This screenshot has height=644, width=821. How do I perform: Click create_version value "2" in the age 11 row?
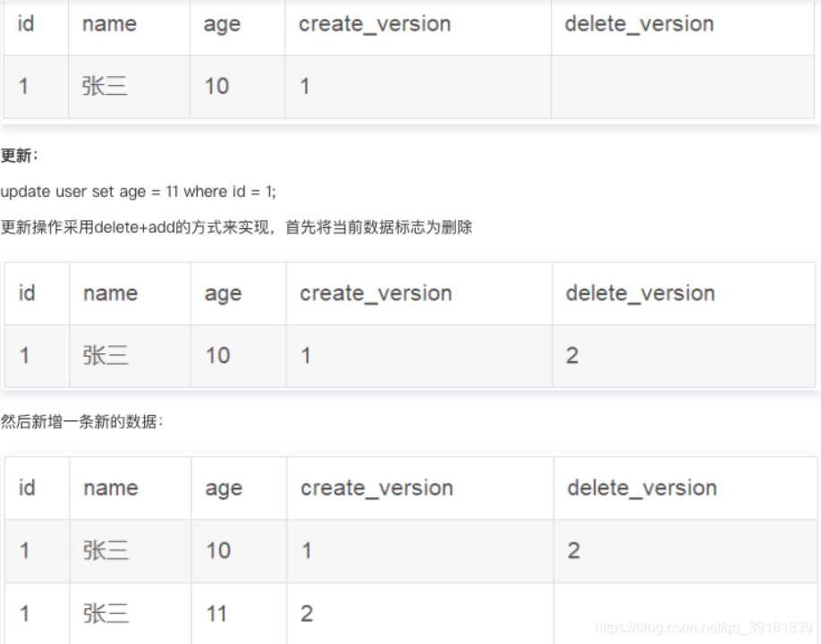(307, 614)
